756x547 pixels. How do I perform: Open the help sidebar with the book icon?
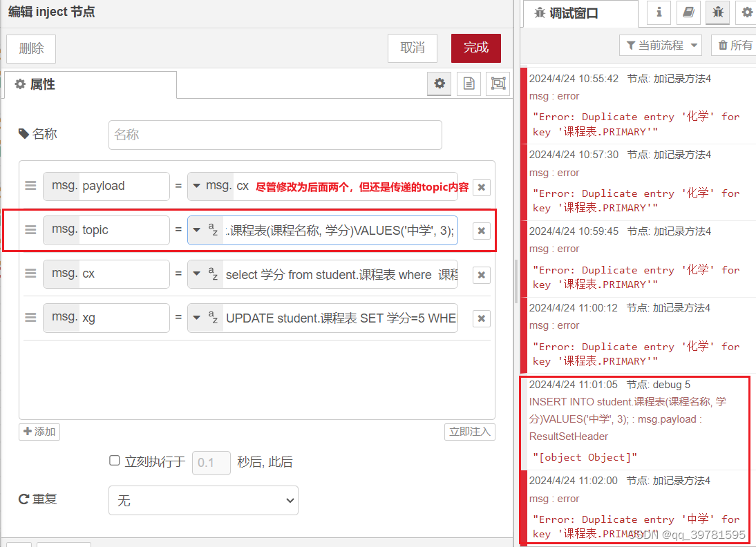click(x=688, y=13)
